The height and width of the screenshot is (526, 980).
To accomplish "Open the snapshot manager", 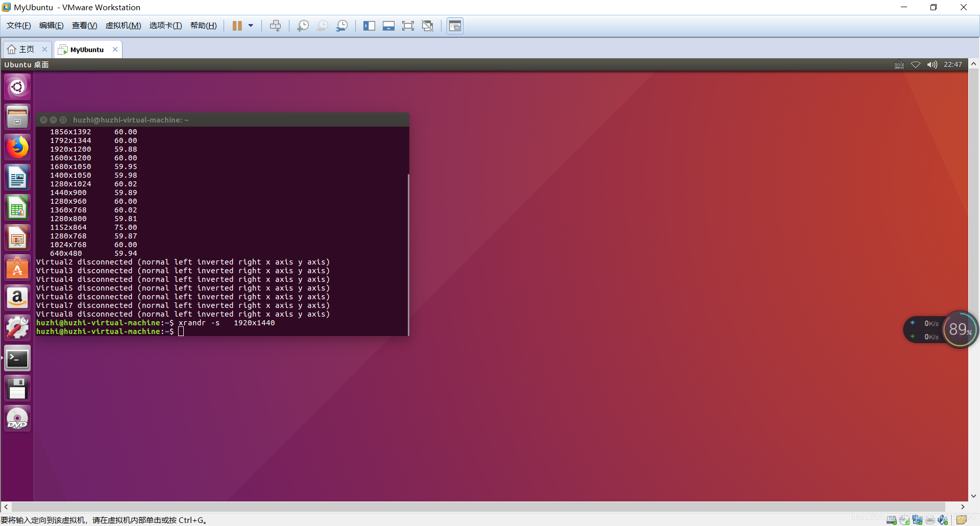I will pos(342,26).
